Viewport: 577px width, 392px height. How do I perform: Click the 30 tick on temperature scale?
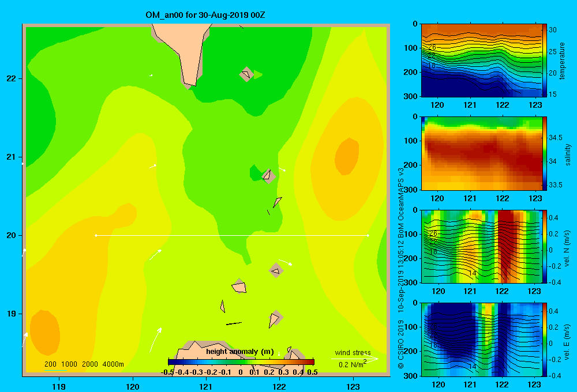click(552, 30)
